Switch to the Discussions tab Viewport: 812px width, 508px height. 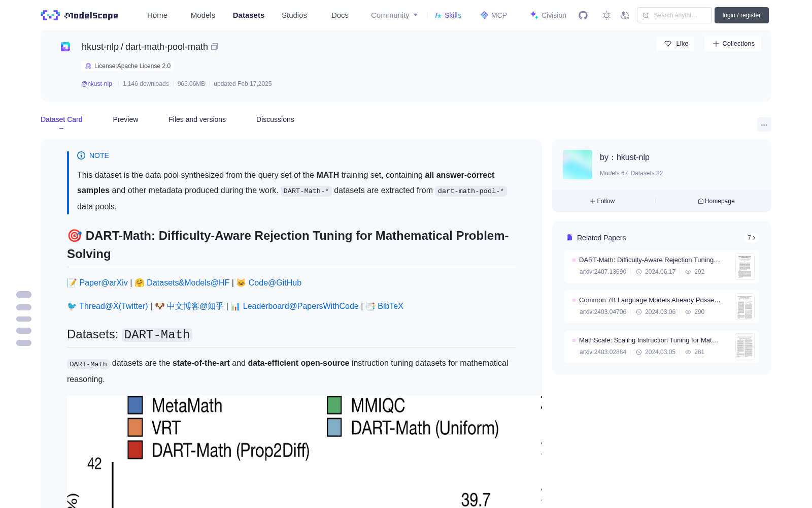coord(275,119)
